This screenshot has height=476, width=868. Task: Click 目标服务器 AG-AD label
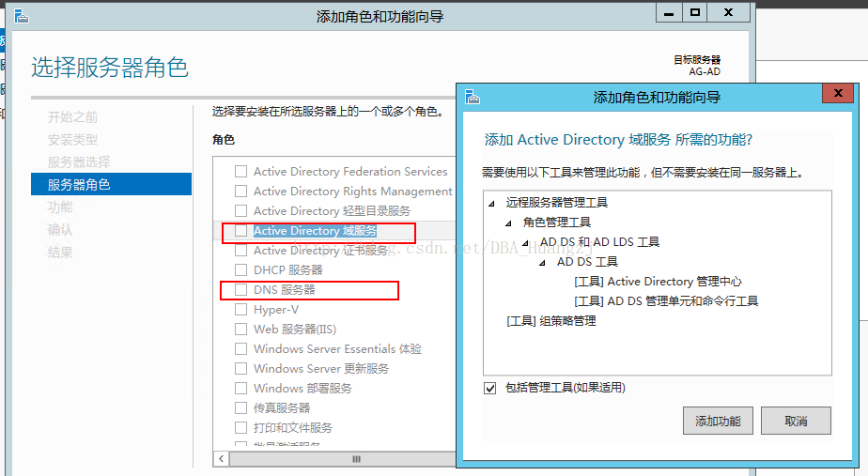(697, 66)
